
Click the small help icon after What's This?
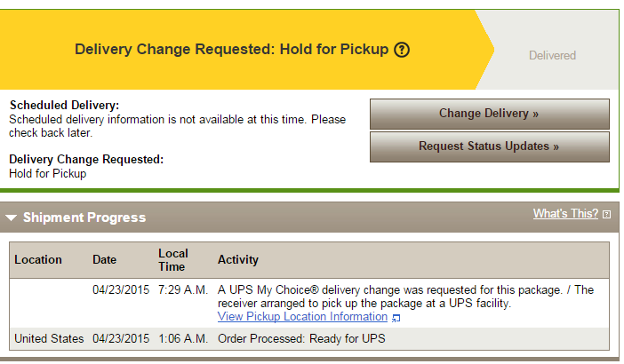(x=606, y=215)
